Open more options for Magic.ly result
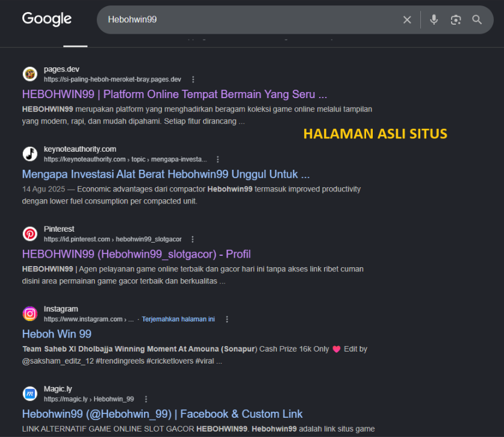The image size is (504, 437). click(146, 399)
